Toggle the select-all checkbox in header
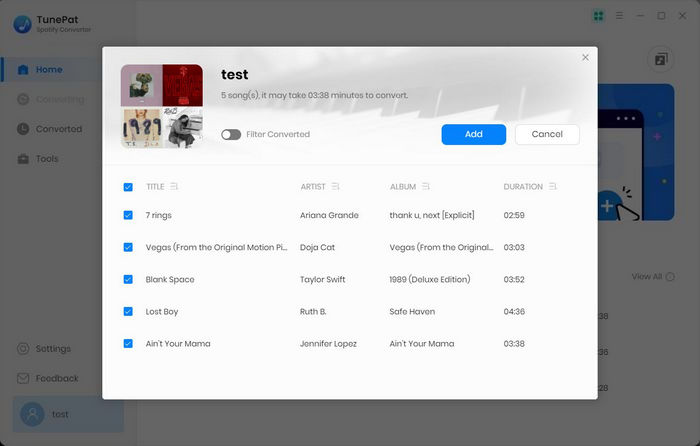700x446 pixels. [x=128, y=187]
